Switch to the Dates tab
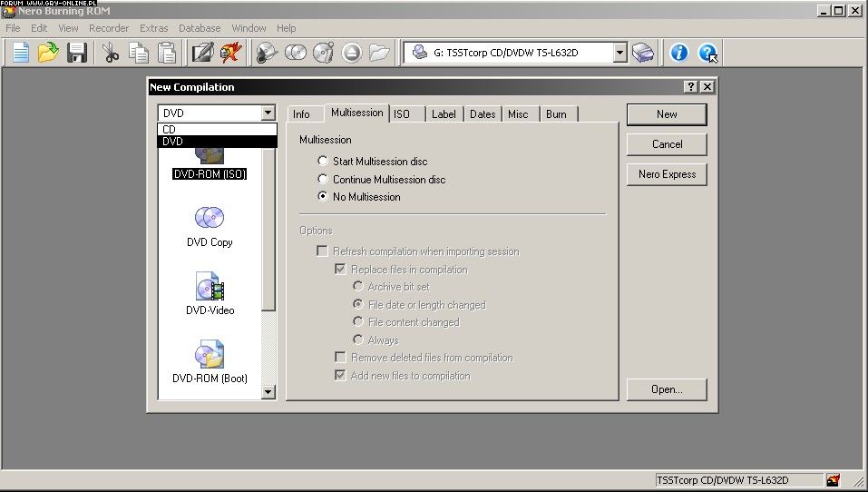This screenshot has height=492, width=868. [483, 114]
